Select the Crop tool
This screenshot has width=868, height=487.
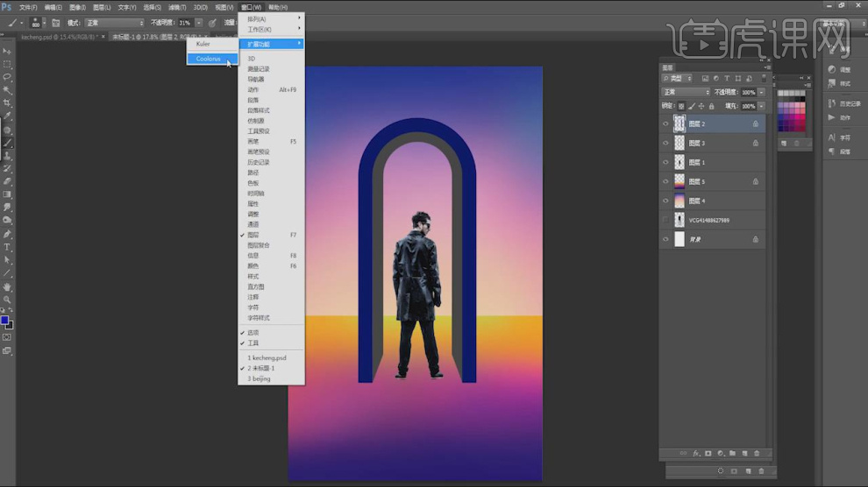pos(7,103)
